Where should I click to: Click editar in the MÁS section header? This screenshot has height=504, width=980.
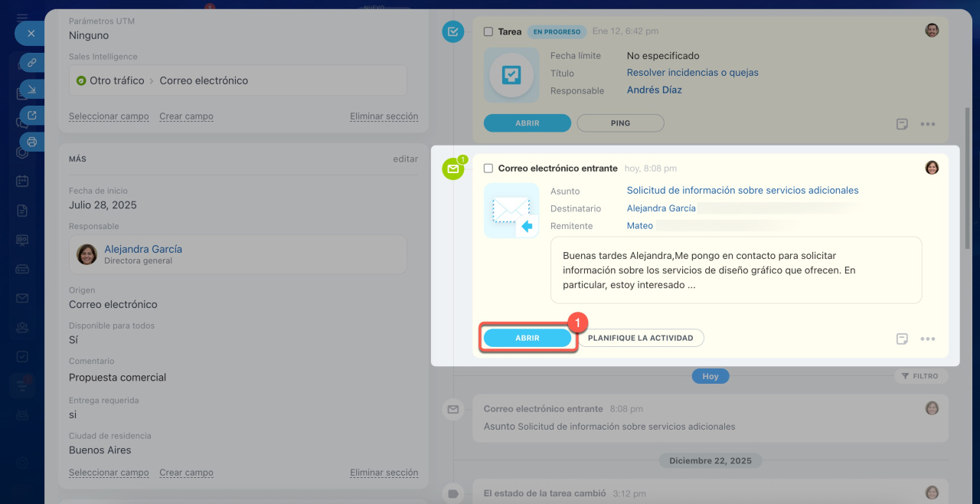(x=405, y=159)
